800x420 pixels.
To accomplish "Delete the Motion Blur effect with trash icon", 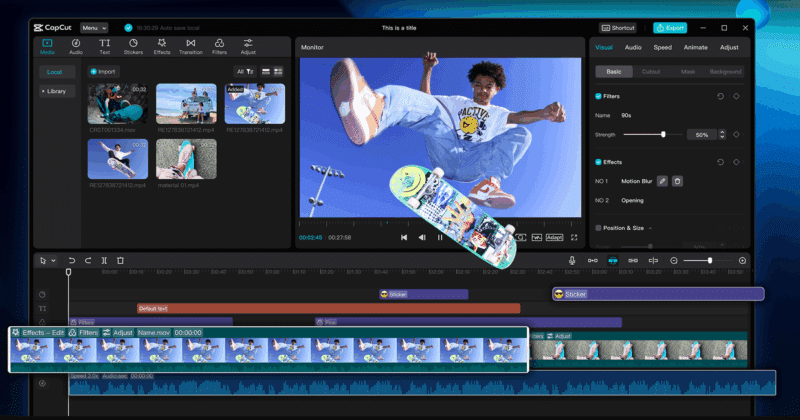I will [677, 181].
